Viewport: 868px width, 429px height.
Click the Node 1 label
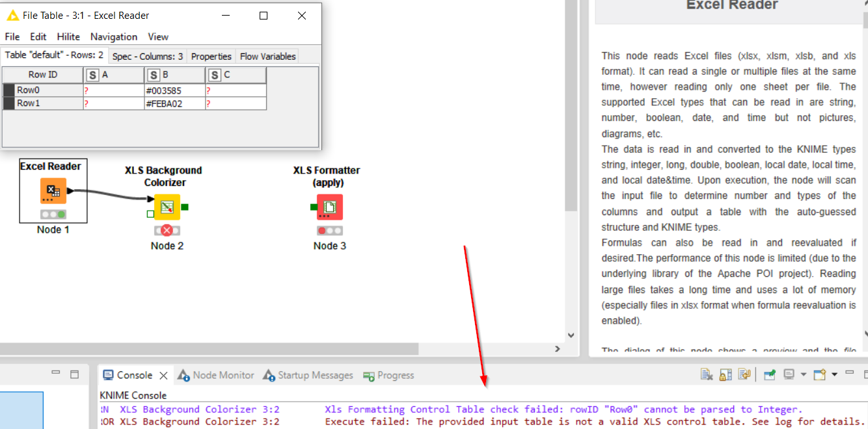click(x=53, y=229)
